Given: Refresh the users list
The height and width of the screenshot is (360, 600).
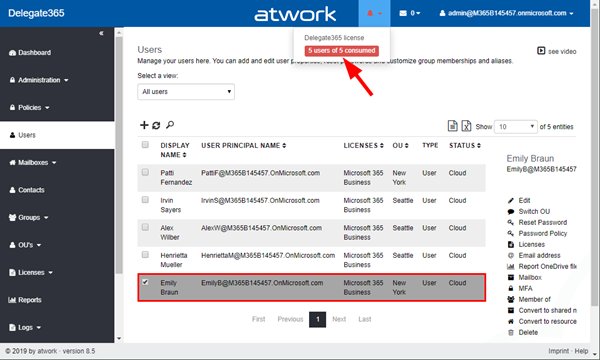Looking at the screenshot, I should click(x=156, y=125).
